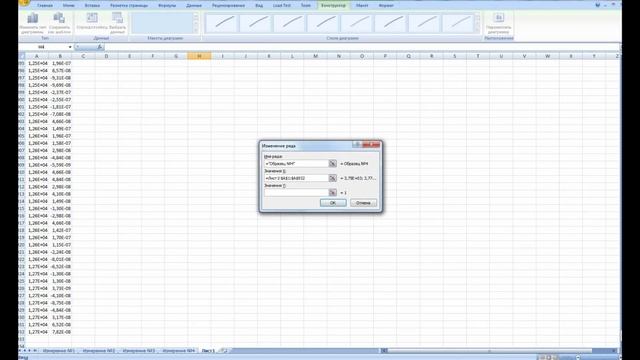The height and width of the screenshot is (360, 640).
Task: Click cell with value 8,57E-08
Action: click(60, 71)
